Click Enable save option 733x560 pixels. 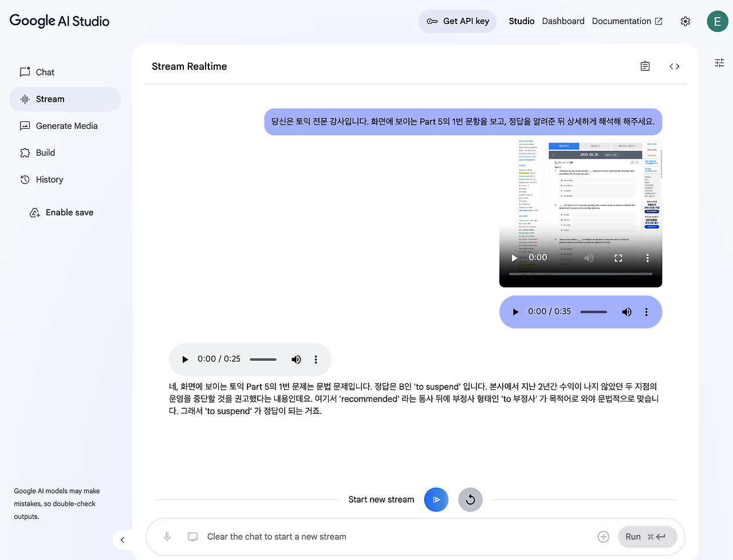tap(61, 212)
